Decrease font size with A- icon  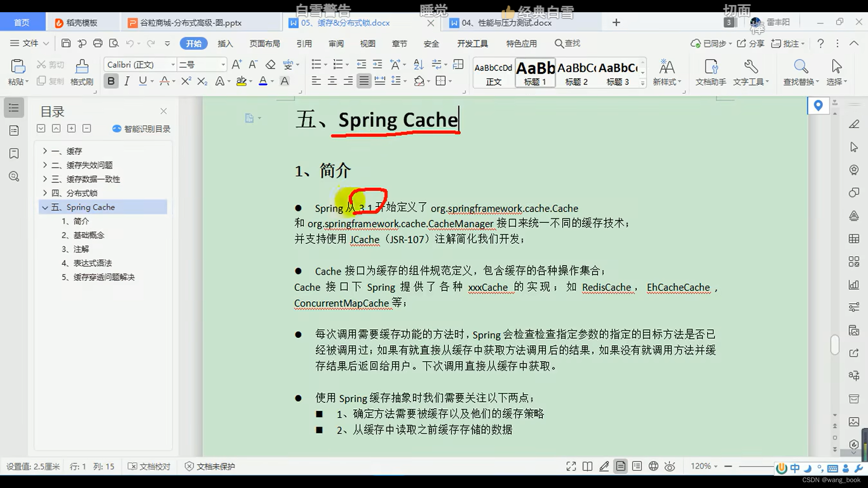253,65
